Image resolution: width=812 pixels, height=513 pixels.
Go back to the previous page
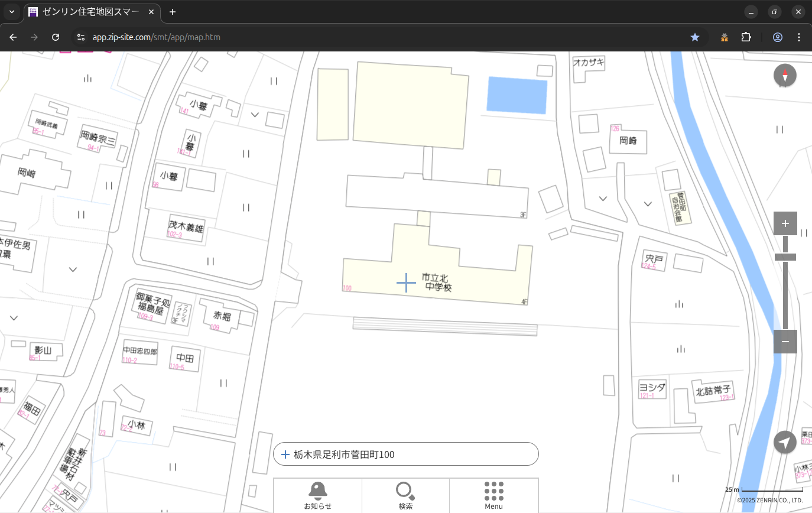[x=13, y=37]
